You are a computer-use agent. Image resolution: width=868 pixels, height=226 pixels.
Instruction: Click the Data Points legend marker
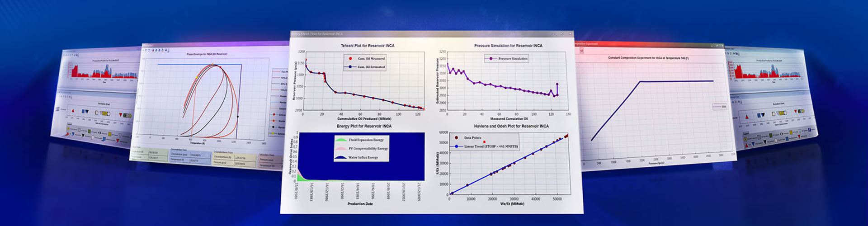(457, 137)
